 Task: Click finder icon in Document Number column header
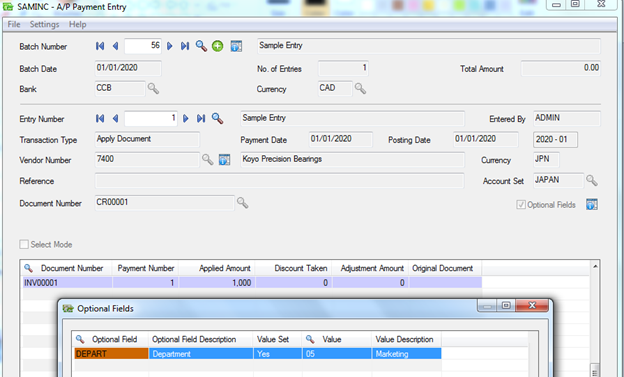pos(28,268)
